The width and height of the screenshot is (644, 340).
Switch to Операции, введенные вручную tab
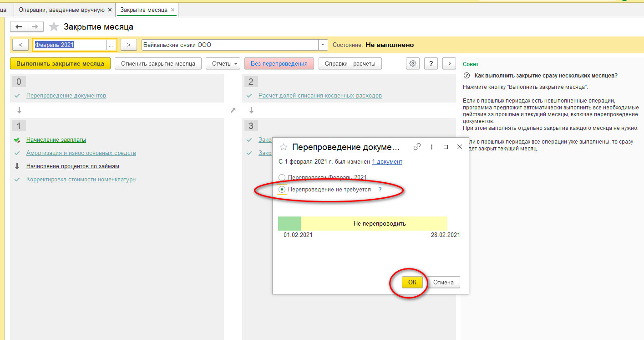tap(61, 10)
